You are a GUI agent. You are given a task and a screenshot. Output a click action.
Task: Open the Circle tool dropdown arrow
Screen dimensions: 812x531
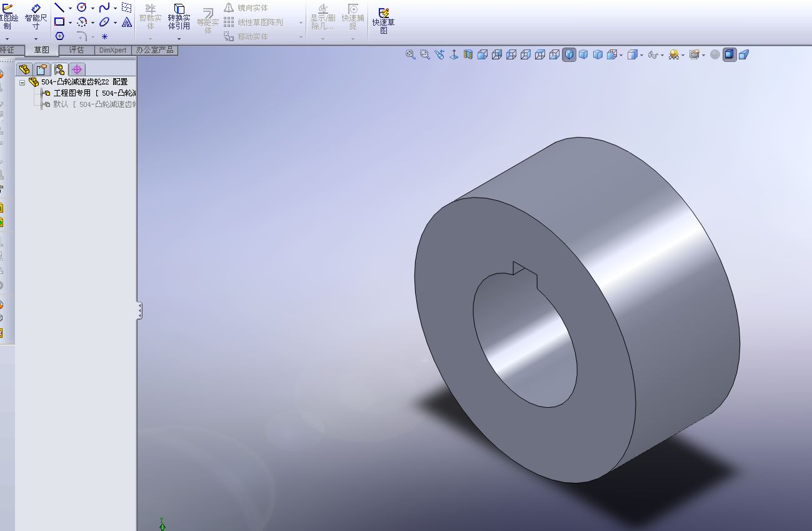pos(93,8)
